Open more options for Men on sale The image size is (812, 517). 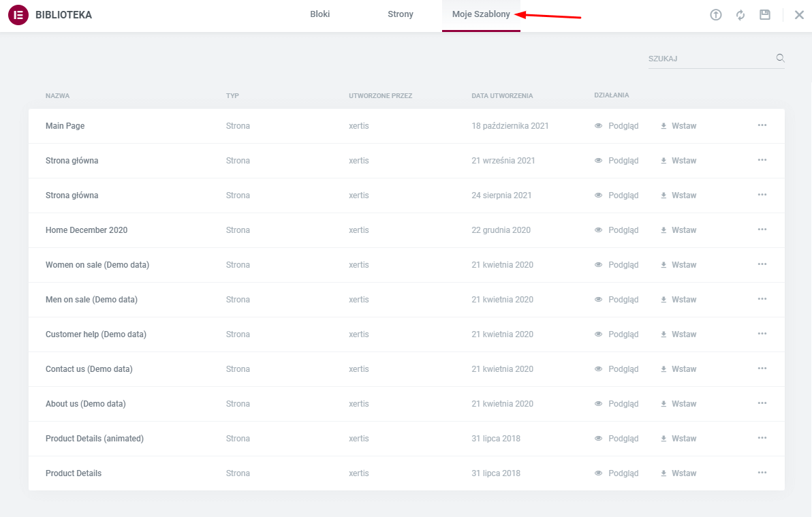tap(762, 299)
